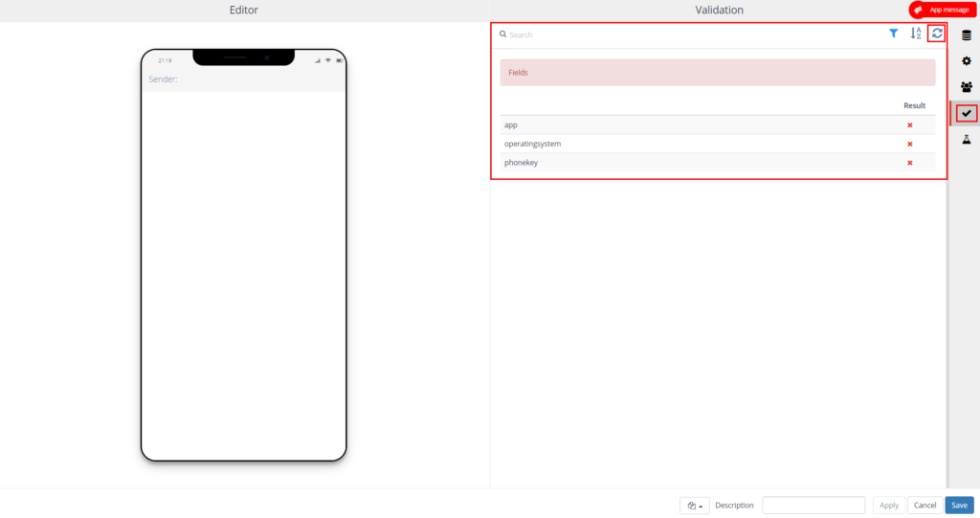Click the Save button
This screenshot has width=980, height=518.
pos(959,506)
